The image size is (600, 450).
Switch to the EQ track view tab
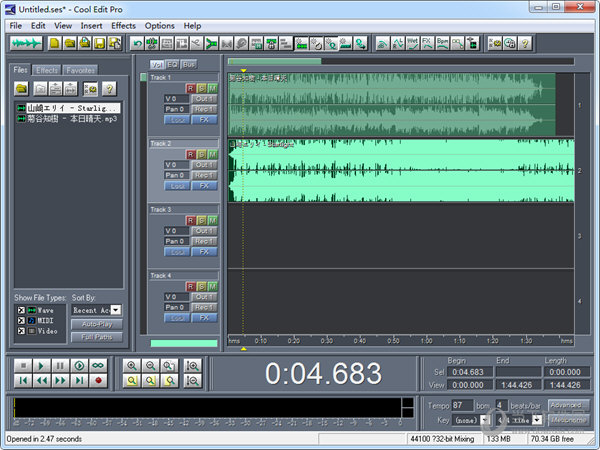click(173, 65)
